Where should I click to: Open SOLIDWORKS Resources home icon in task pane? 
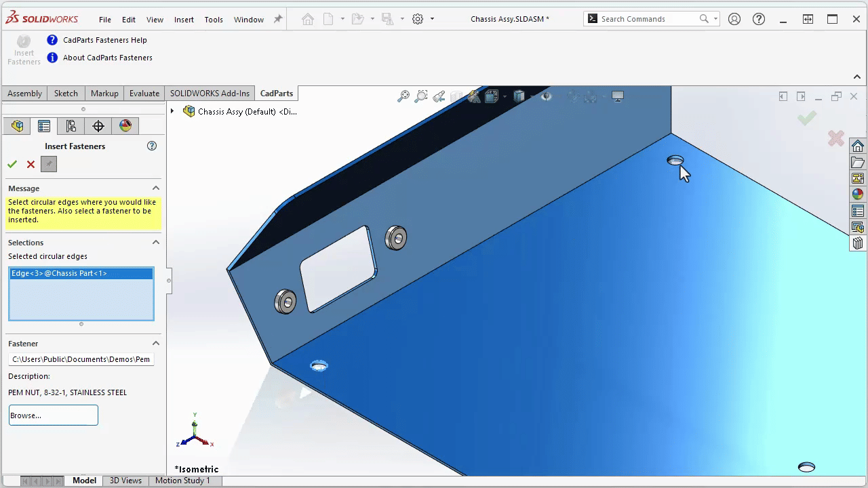tap(858, 146)
